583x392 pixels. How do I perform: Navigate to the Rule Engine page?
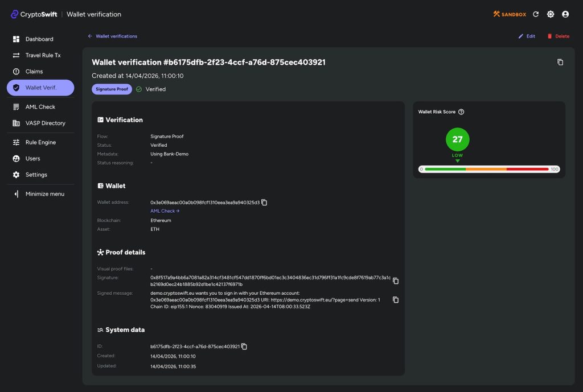pyautogui.click(x=40, y=142)
